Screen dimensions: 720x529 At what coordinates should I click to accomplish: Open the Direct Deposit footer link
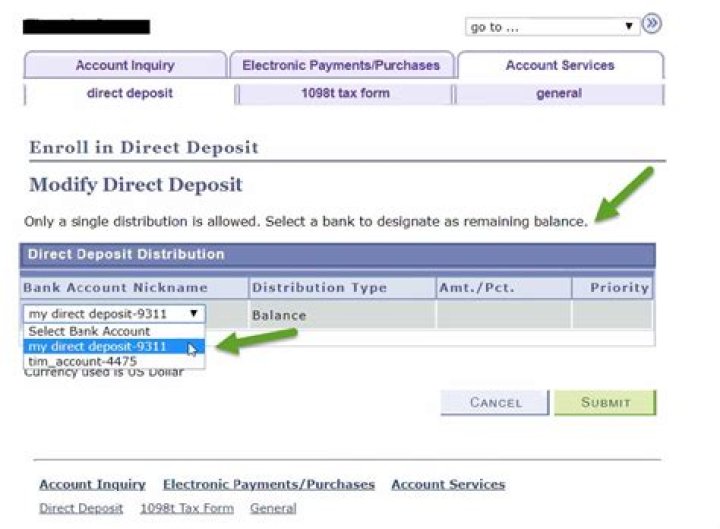point(81,508)
